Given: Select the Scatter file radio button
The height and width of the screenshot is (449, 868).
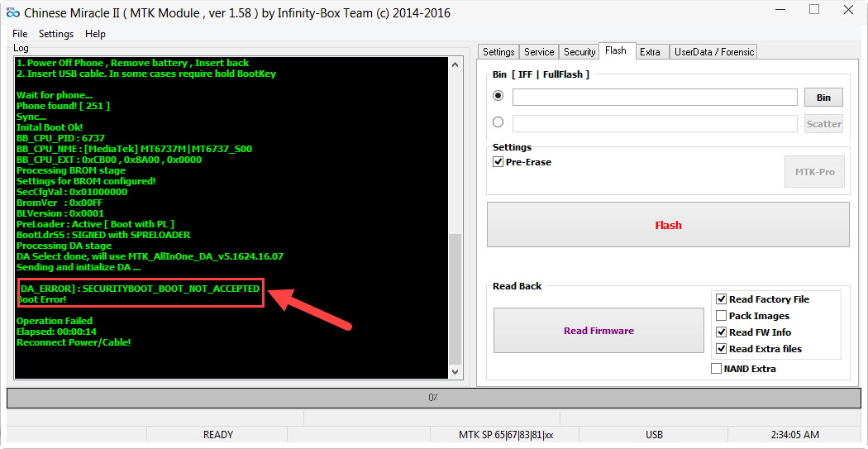Looking at the screenshot, I should point(498,122).
